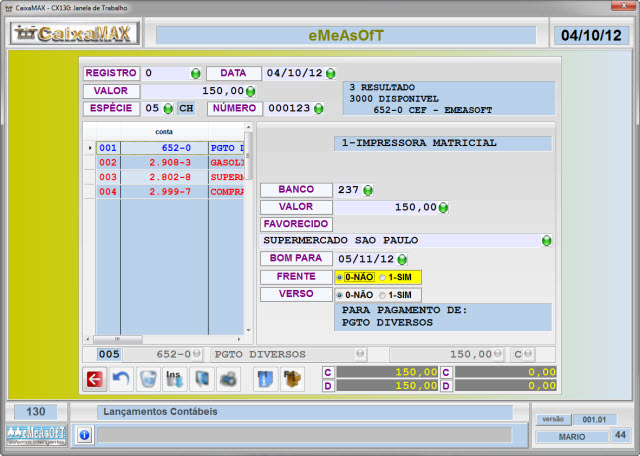
Task: Click the CaixaMAX logo at top left
Action: (75, 35)
